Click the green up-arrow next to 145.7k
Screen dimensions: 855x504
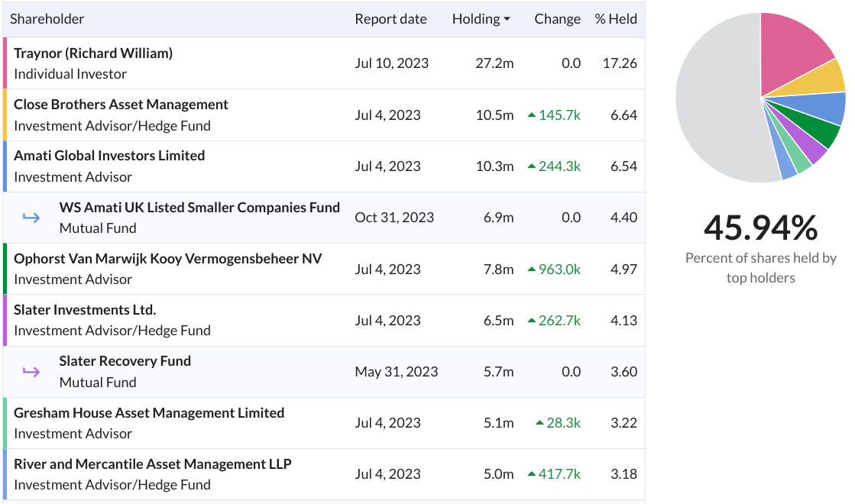532,115
